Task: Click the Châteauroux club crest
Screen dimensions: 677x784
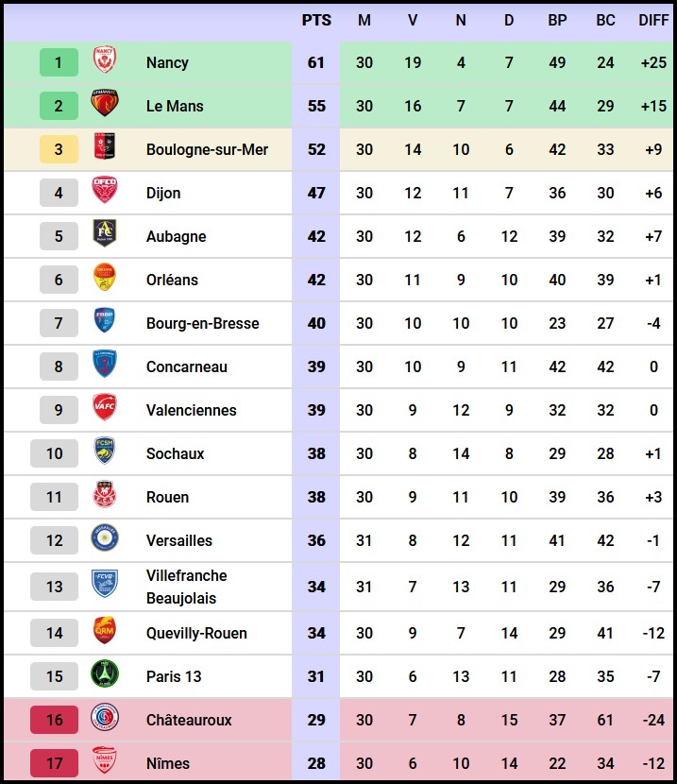Action: click(x=104, y=719)
